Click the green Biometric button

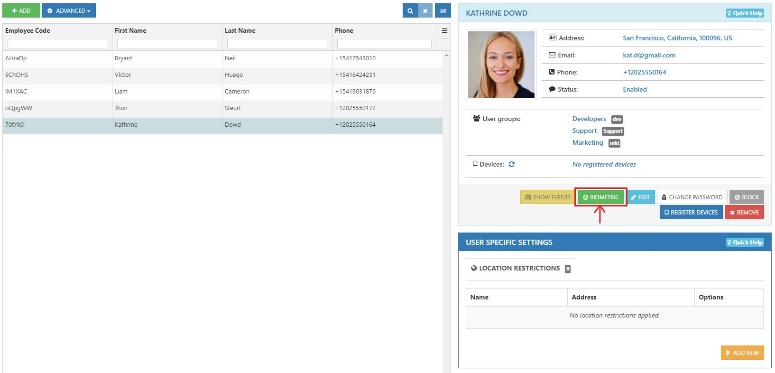(x=601, y=197)
